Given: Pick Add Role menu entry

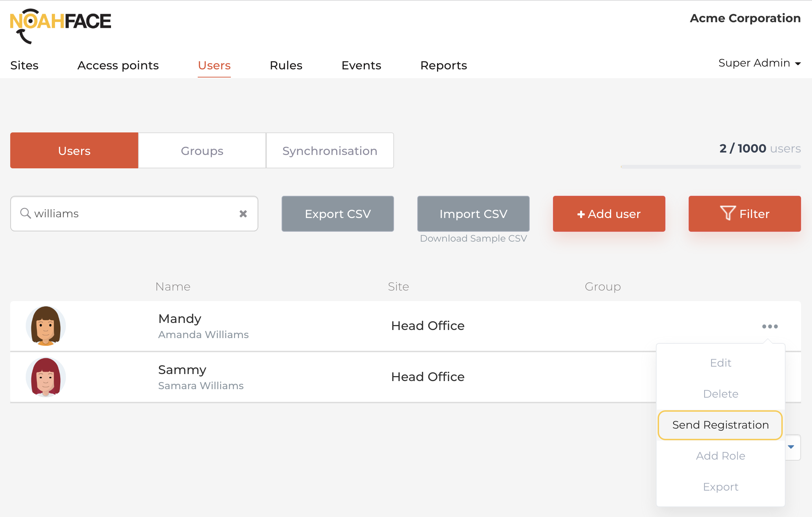Looking at the screenshot, I should 720,456.
